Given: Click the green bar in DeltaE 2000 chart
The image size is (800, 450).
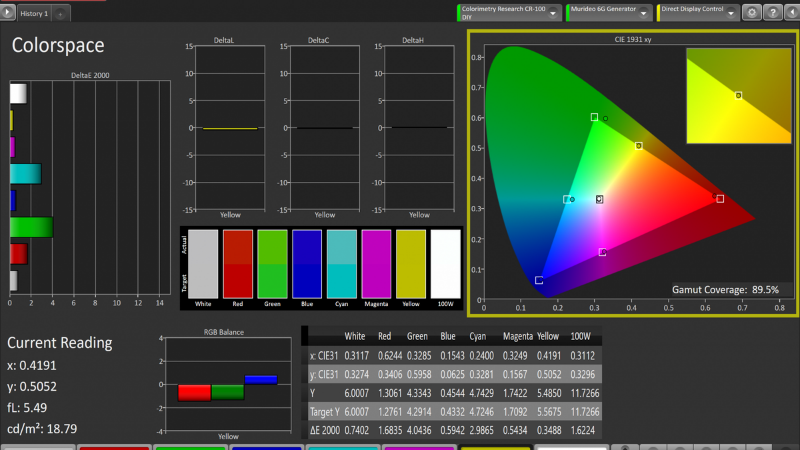Looking at the screenshot, I should click(30, 227).
